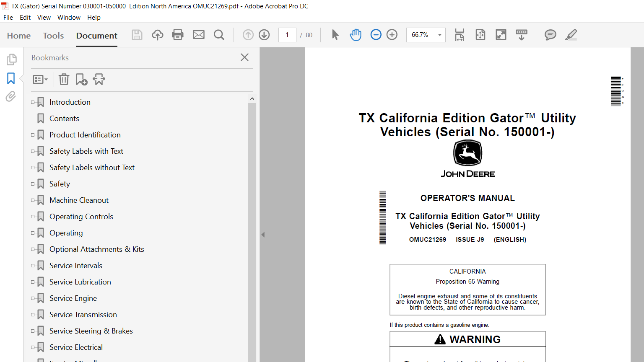Open the Find text magnifier icon

[x=219, y=35]
